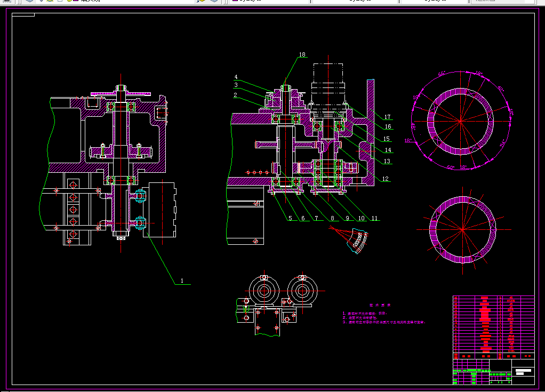Select part balloon number 3
The width and height of the screenshot is (545, 392).
[x=236, y=85]
